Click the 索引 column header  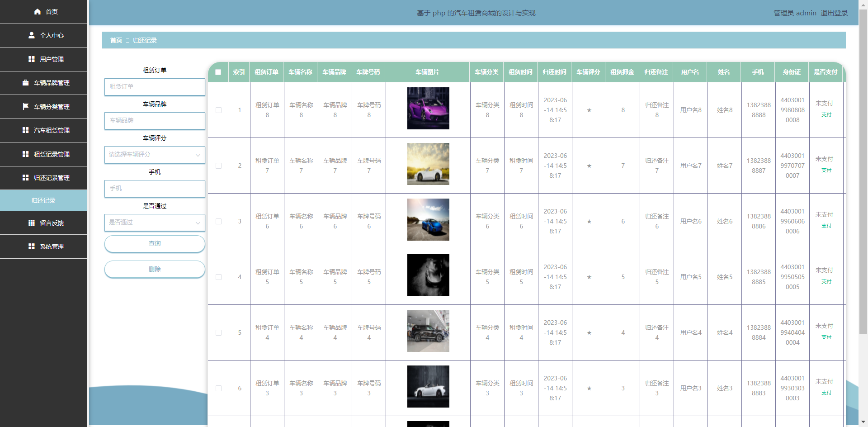[x=239, y=72]
